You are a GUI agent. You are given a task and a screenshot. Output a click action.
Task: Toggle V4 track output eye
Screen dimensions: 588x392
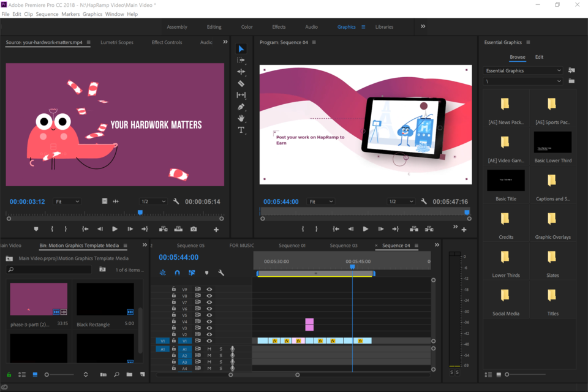(x=209, y=322)
